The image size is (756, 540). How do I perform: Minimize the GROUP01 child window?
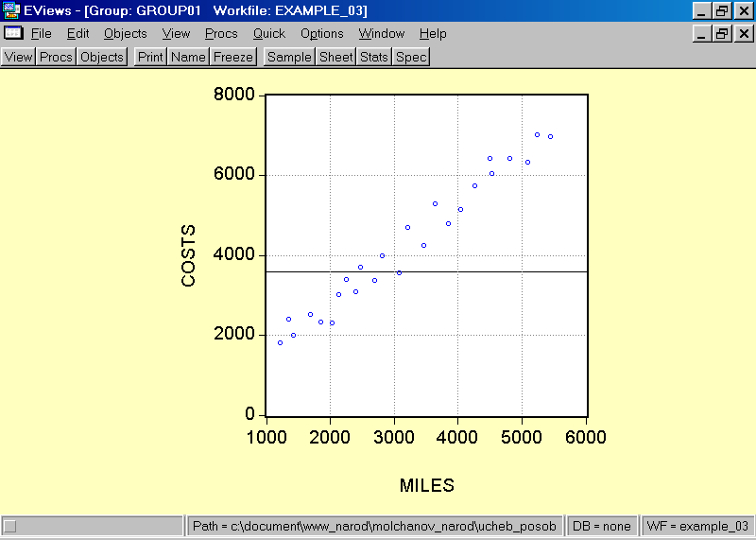pyautogui.click(x=701, y=33)
